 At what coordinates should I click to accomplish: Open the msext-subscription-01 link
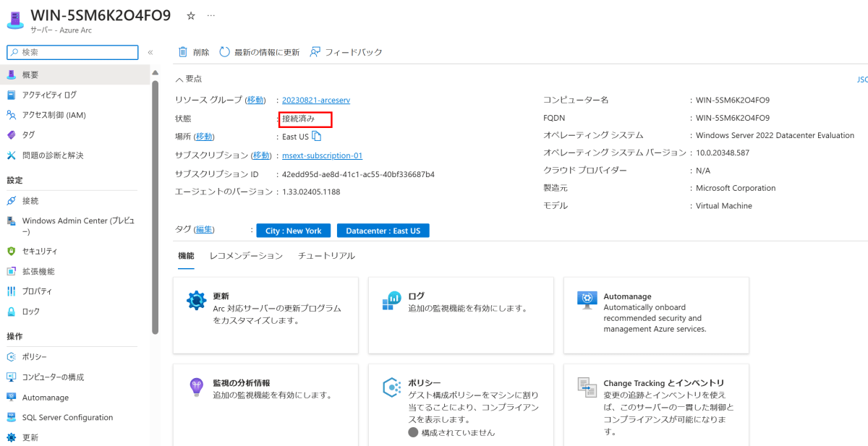click(x=322, y=155)
